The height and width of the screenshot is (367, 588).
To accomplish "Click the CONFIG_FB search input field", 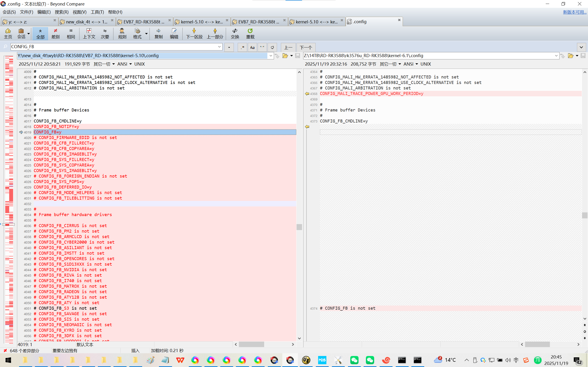I will (114, 47).
